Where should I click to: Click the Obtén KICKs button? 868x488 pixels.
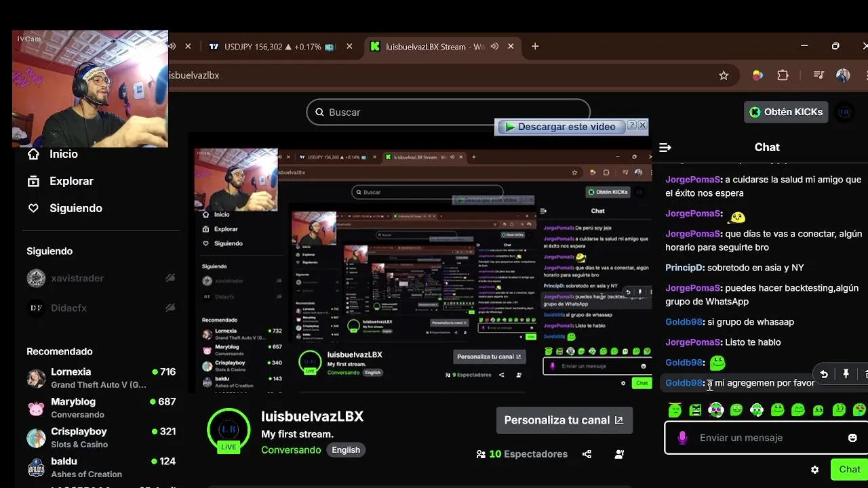pos(786,112)
